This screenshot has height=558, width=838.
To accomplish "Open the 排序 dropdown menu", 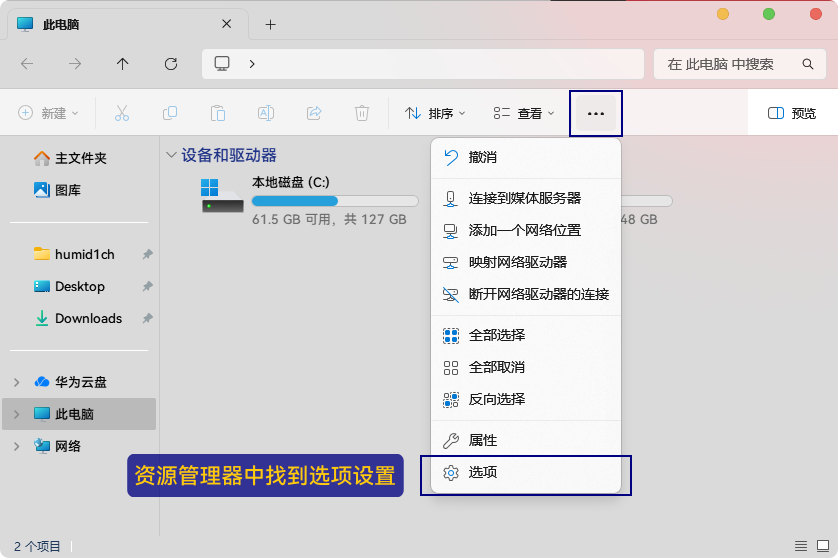I will tap(435, 113).
